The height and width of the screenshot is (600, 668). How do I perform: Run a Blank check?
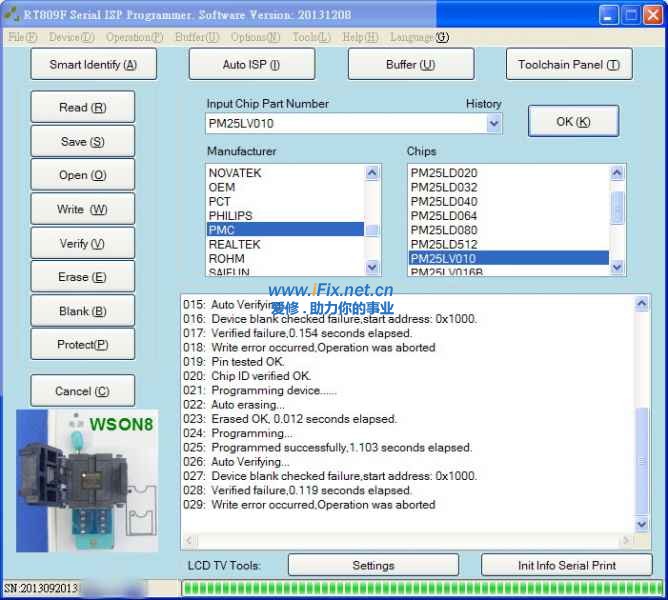coord(82,311)
